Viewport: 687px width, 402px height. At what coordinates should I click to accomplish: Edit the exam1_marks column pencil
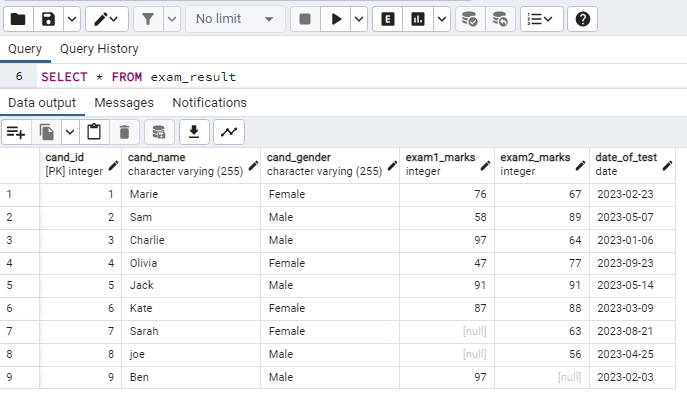coord(485,166)
